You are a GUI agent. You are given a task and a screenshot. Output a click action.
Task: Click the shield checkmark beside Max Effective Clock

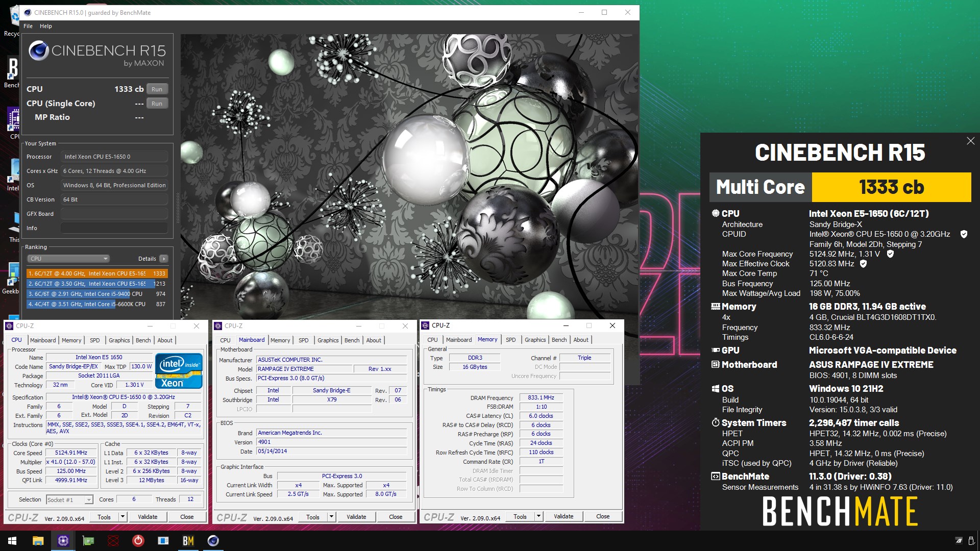pos(863,264)
